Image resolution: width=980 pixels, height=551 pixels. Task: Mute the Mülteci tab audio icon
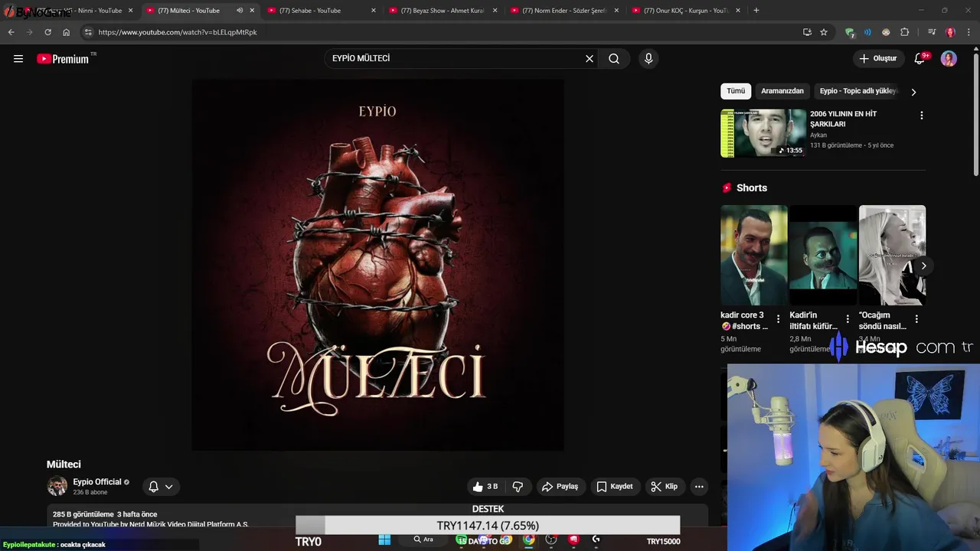[240, 11]
